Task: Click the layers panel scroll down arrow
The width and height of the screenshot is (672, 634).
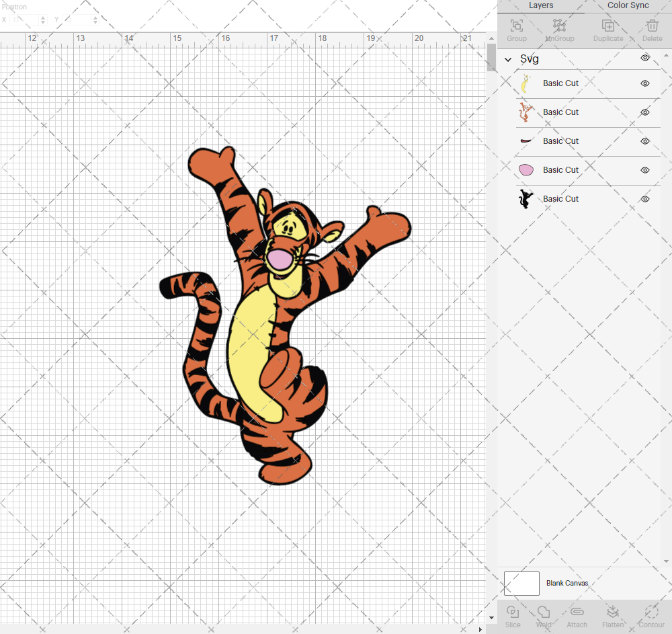Action: click(665, 561)
